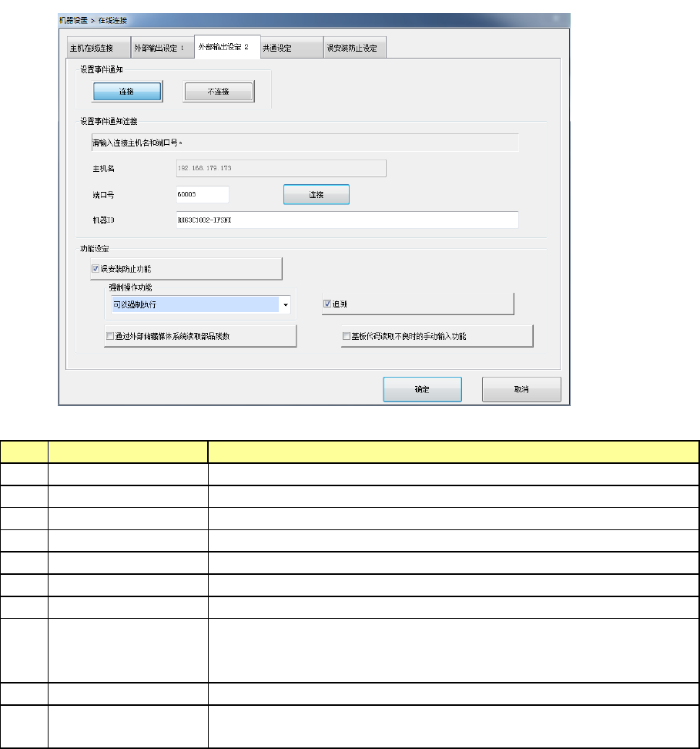Switch to the 误安装防止设定 tab
The width and height of the screenshot is (700, 749).
pos(355,48)
